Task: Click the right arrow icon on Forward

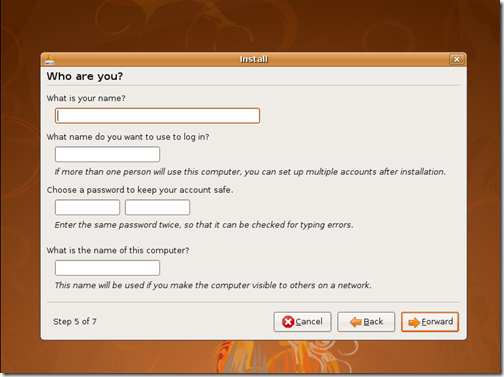Action: (414, 322)
